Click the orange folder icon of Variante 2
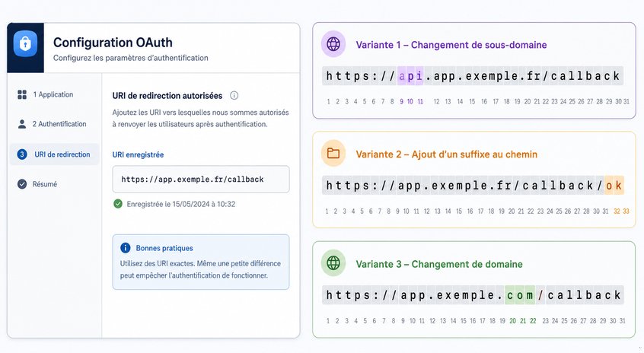The image size is (644, 353). [333, 154]
